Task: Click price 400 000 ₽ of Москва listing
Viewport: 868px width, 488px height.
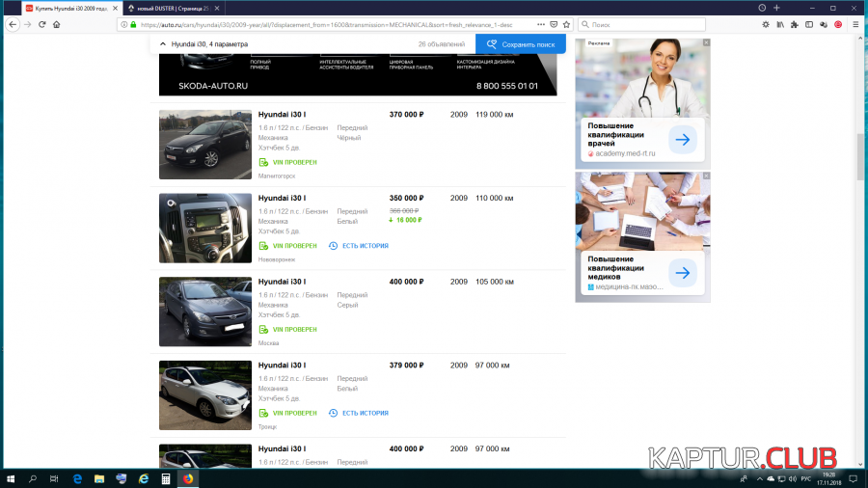Action: click(406, 282)
